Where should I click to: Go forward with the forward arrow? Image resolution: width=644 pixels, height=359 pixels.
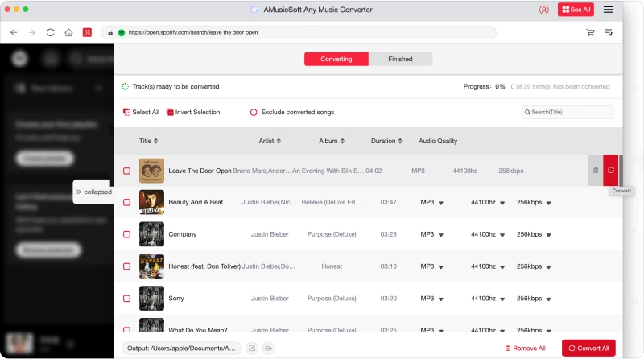32,32
